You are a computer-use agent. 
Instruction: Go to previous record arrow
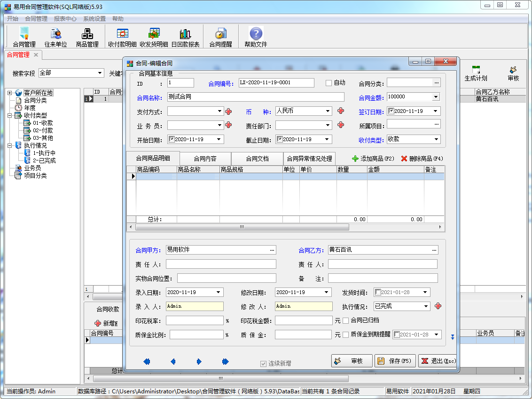click(x=173, y=362)
